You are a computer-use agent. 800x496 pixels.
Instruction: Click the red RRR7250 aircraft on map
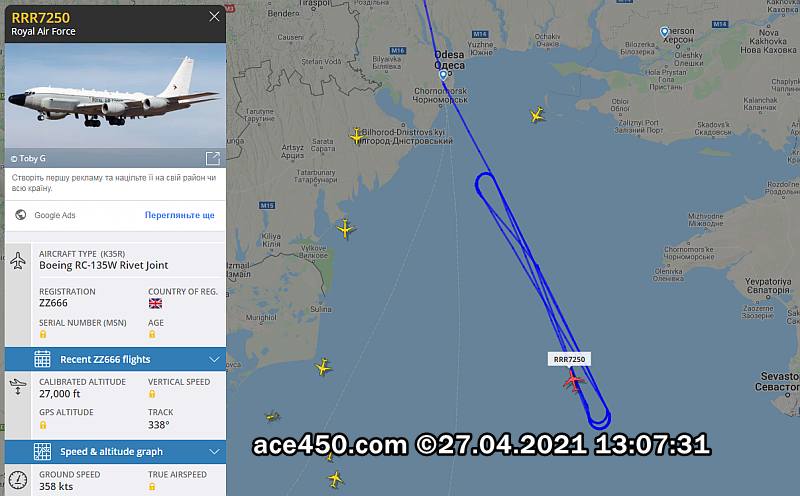(574, 381)
